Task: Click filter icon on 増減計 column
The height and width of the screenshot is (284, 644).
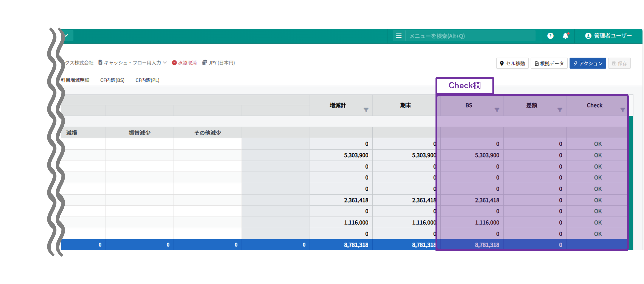Action: pyautogui.click(x=366, y=110)
